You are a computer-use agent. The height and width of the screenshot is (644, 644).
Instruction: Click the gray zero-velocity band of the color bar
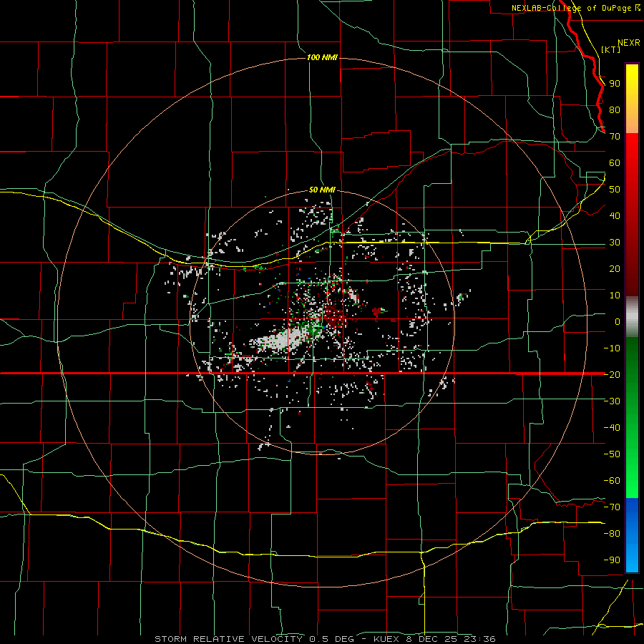632,316
